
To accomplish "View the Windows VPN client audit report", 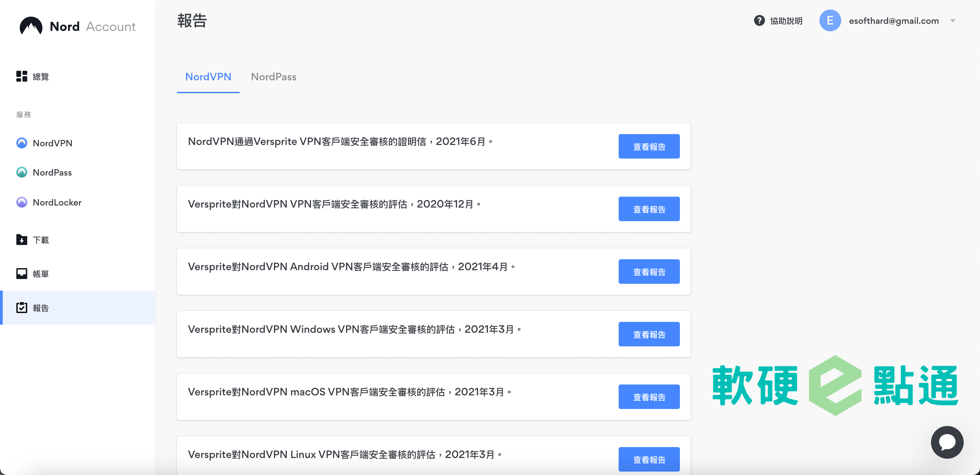I will (649, 334).
